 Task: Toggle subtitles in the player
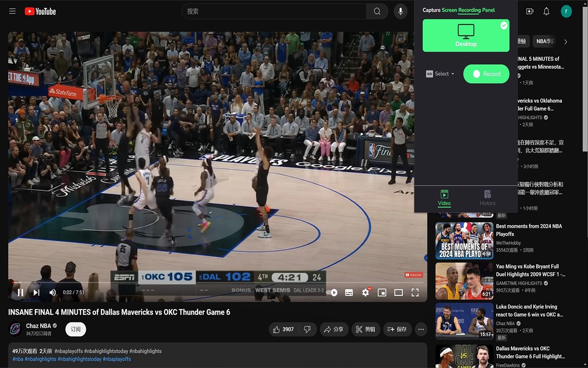pos(349,293)
